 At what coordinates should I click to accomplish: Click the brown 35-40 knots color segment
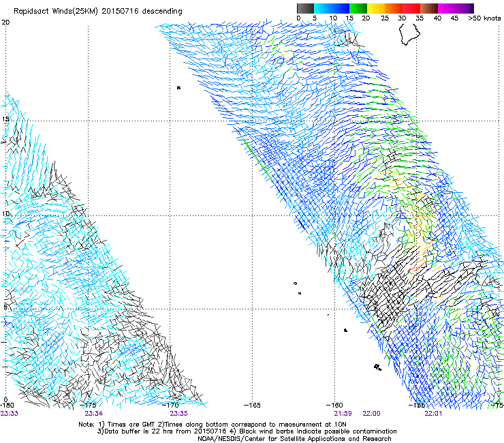point(429,8)
